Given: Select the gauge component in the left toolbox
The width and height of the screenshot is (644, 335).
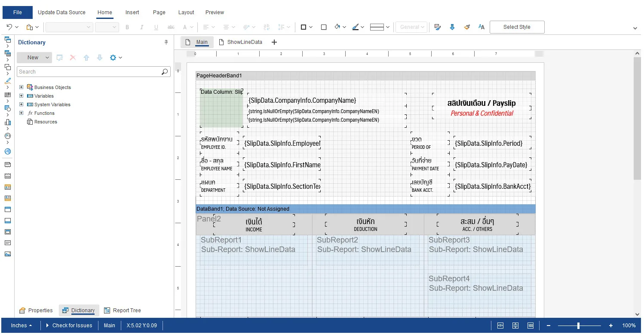Looking at the screenshot, I should [7, 136].
